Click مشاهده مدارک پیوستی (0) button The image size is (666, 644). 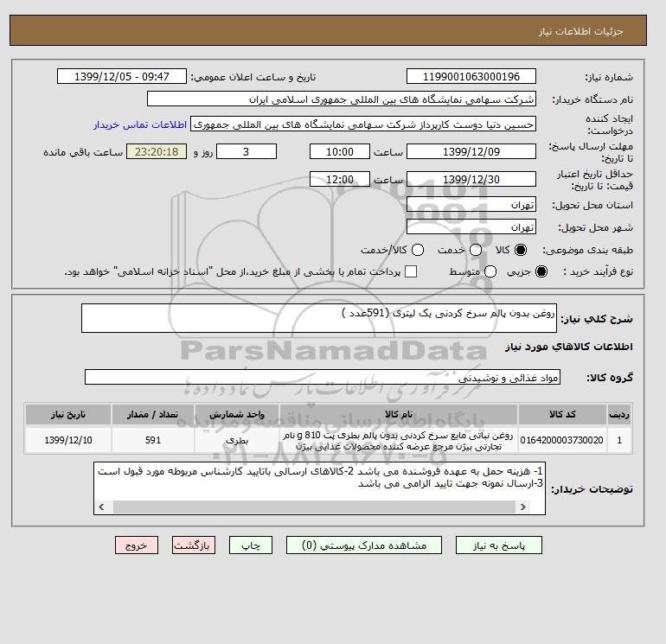point(364,545)
